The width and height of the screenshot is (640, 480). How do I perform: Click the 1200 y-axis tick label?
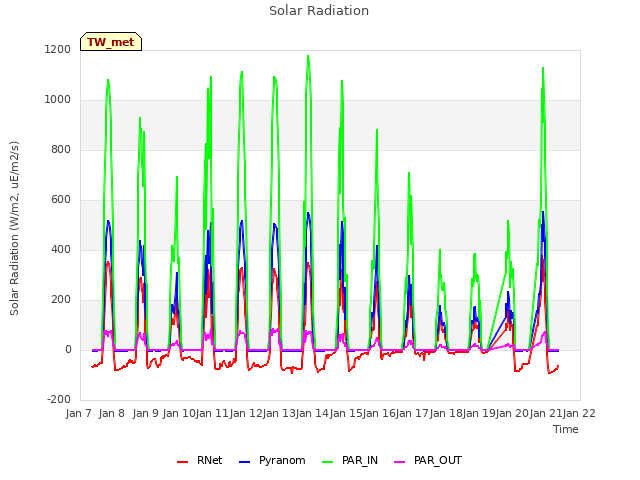point(58,49)
